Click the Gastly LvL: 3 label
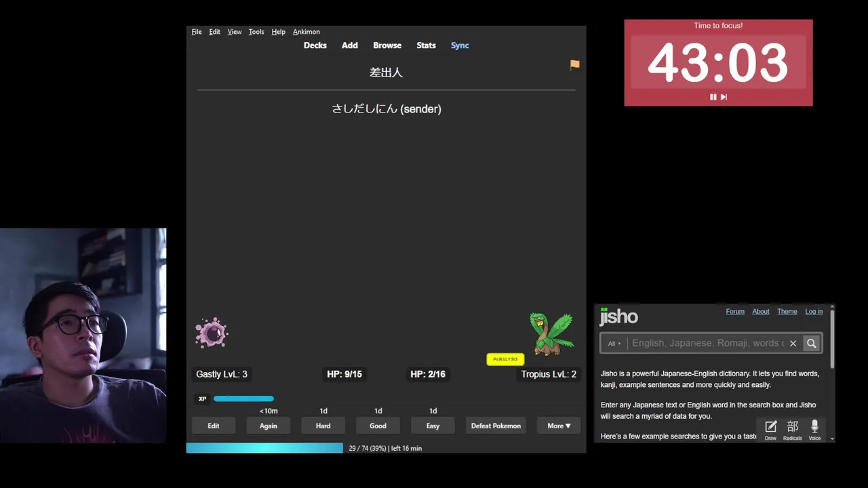 coord(222,374)
